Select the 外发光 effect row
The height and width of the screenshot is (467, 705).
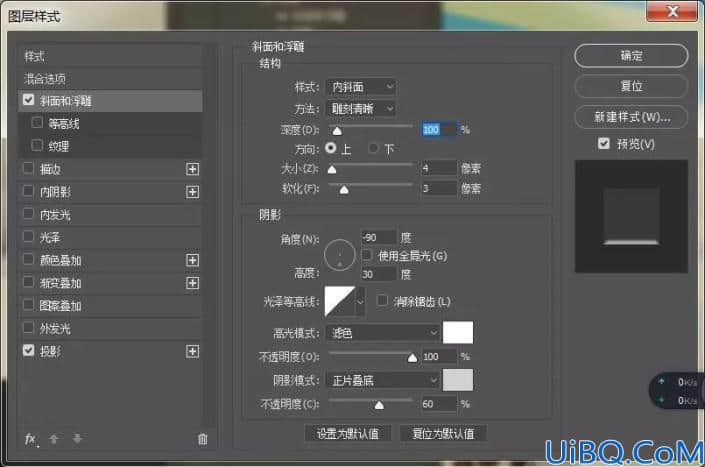point(111,329)
